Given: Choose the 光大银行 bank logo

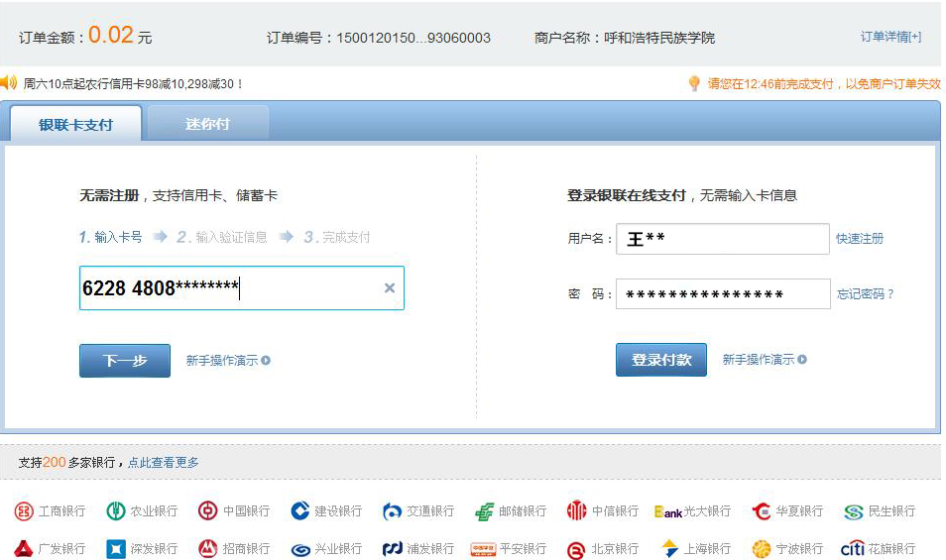Looking at the screenshot, I should [x=668, y=511].
